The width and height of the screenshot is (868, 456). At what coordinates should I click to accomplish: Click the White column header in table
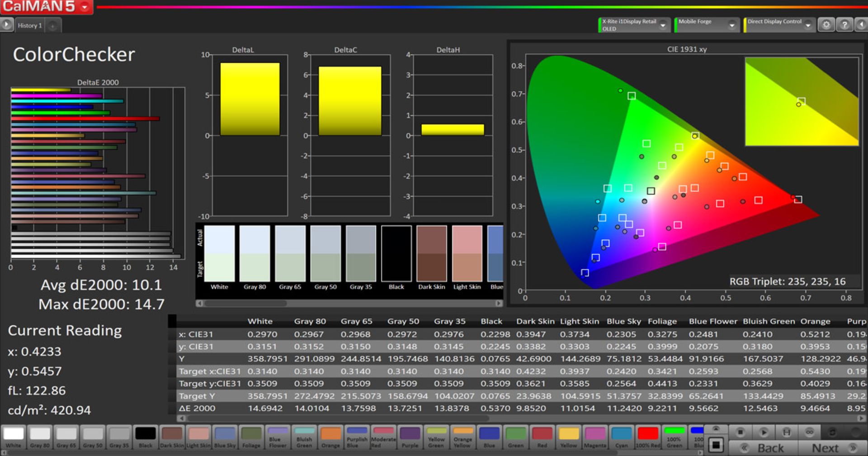(260, 321)
